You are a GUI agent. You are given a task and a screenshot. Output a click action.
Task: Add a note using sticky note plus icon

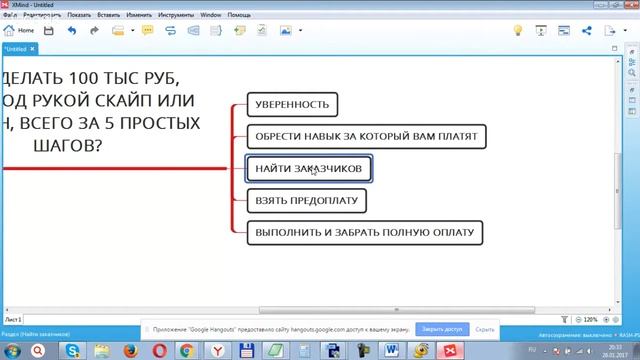pyautogui.click(x=240, y=31)
